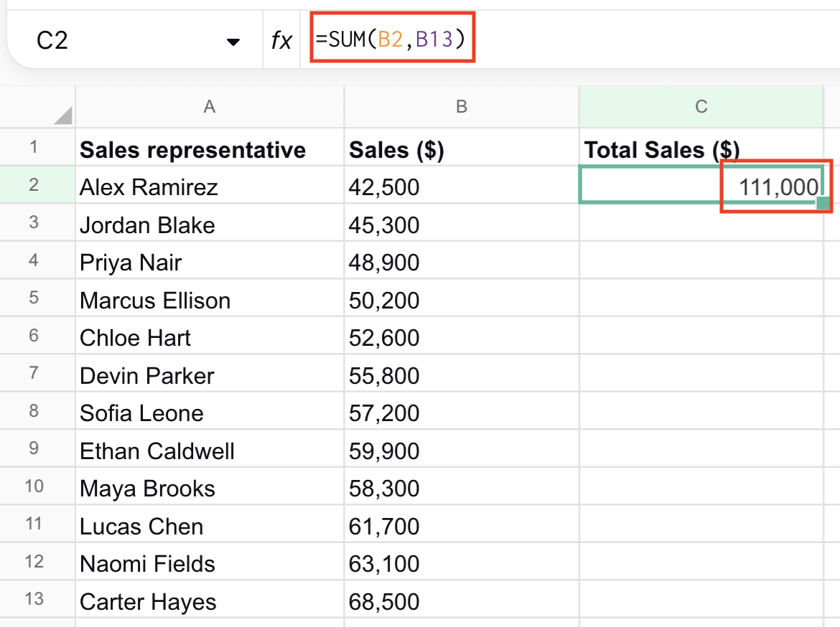The width and height of the screenshot is (840, 627).
Task: Select row 1 header
Action: tap(34, 148)
